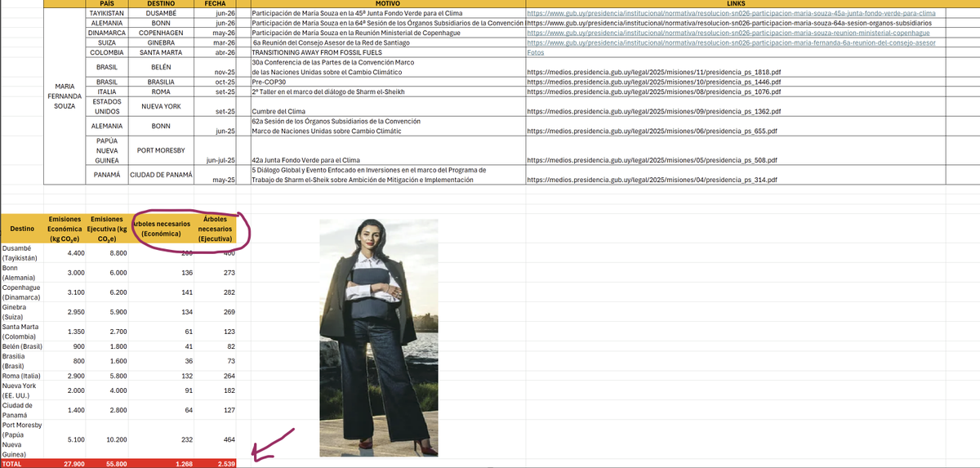Screen dimensions: 980x468
Task: Select the 2.539 total trees cell
Action: tap(216, 463)
